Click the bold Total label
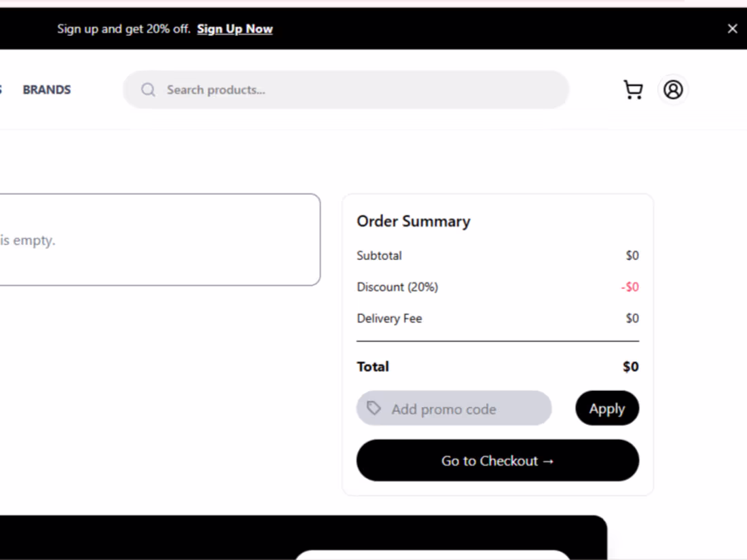Viewport: 747px width, 560px height. [373, 367]
